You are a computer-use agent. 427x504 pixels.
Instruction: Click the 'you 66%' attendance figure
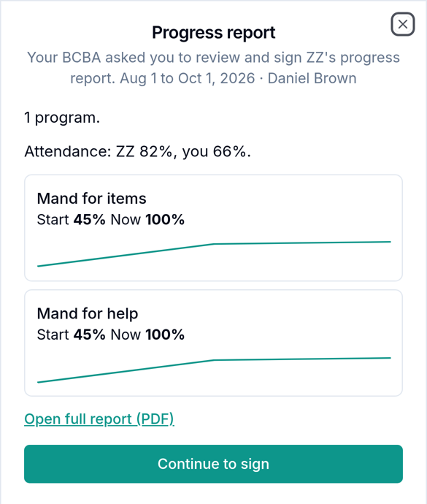217,151
